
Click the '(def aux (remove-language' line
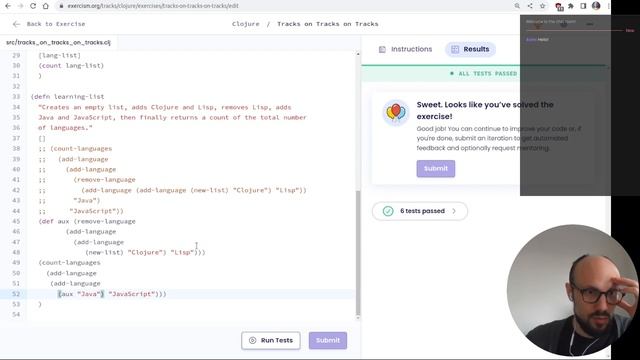[x=87, y=221]
